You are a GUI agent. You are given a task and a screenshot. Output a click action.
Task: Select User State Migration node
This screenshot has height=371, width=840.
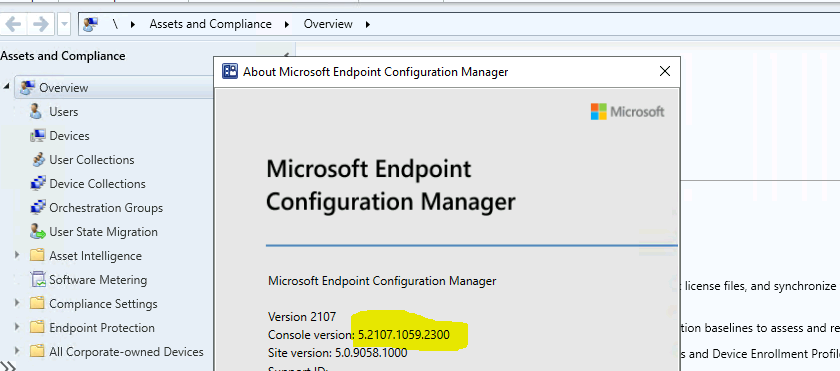(x=103, y=232)
